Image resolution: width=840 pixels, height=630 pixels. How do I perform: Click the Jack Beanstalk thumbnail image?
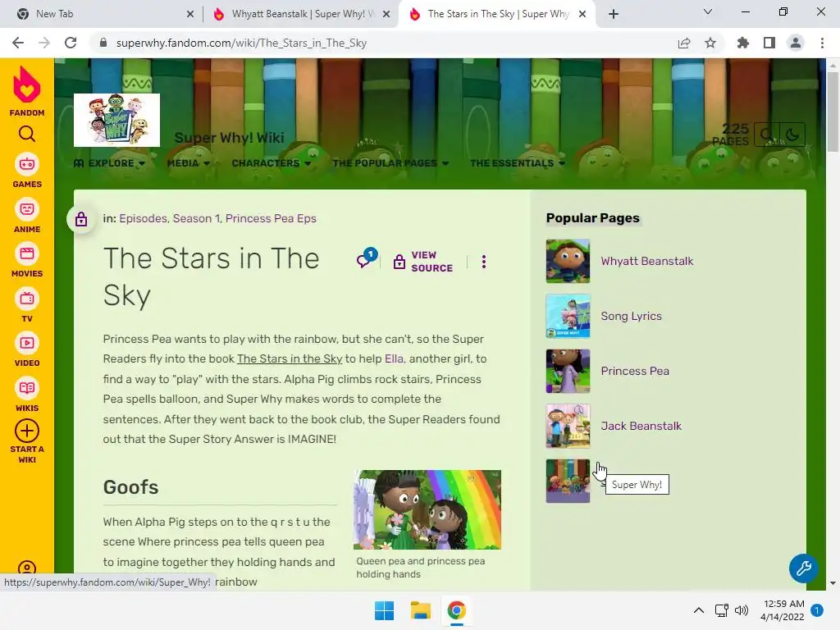[568, 426]
